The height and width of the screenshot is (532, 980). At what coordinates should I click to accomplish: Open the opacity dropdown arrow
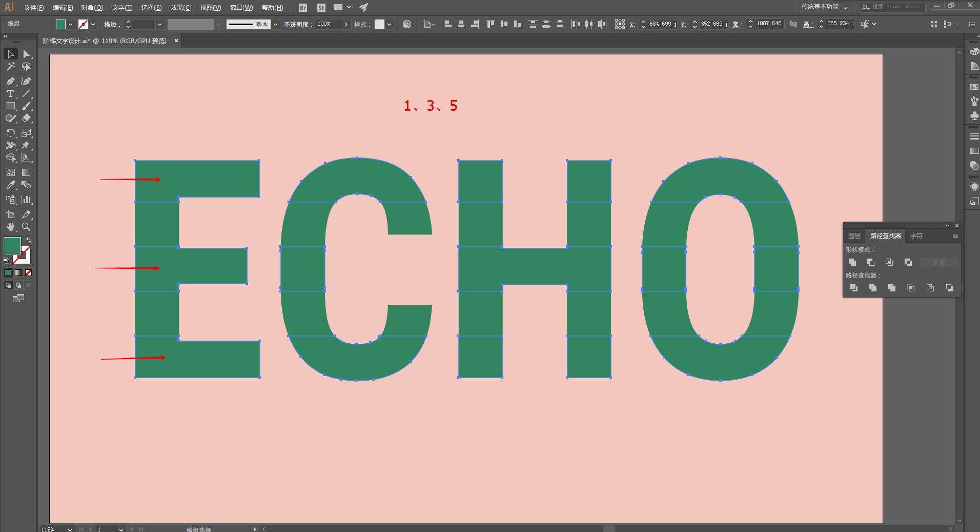pyautogui.click(x=346, y=24)
